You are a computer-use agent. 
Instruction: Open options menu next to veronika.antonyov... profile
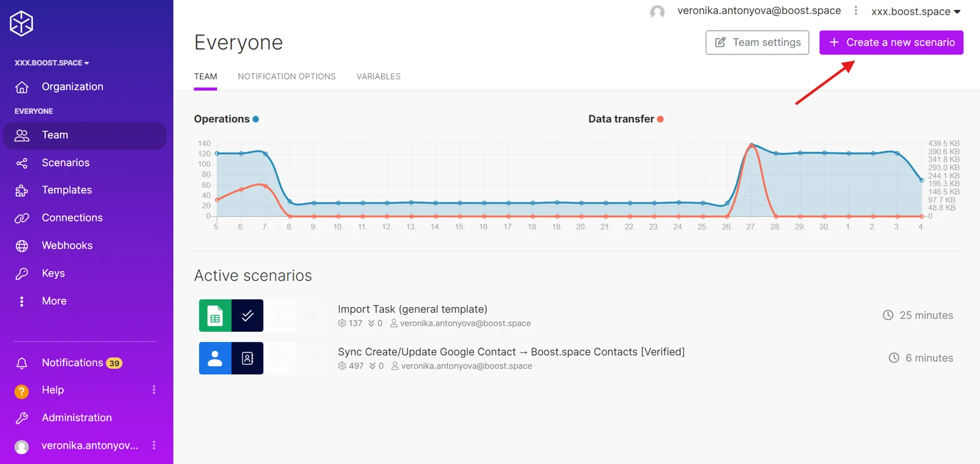tap(154, 446)
